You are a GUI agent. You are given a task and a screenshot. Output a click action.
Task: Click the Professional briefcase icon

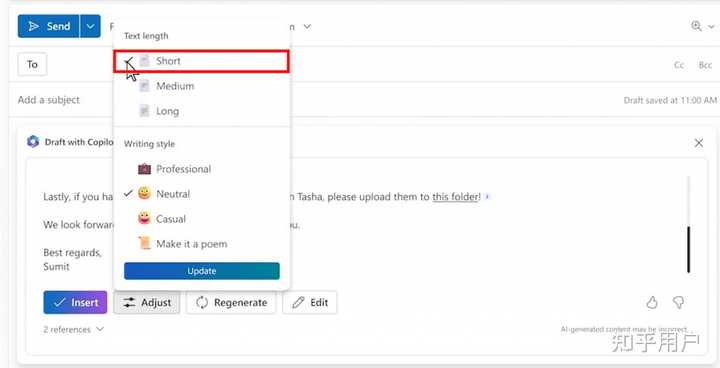(x=144, y=169)
